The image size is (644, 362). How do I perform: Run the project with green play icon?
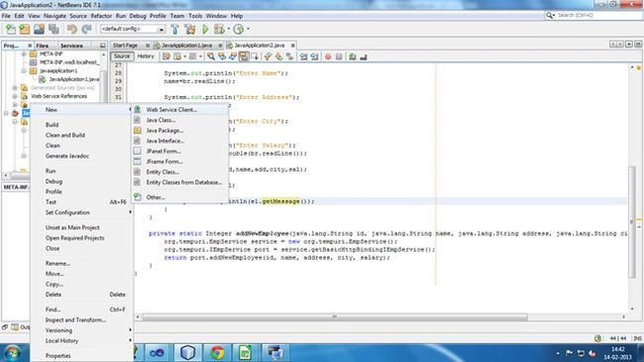tap(205, 29)
